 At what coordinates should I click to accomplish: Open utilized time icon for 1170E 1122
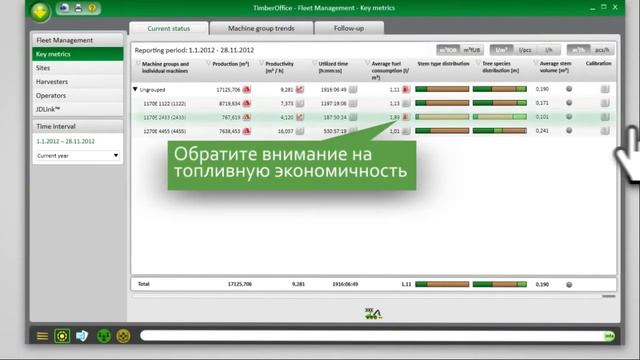pos(353,103)
